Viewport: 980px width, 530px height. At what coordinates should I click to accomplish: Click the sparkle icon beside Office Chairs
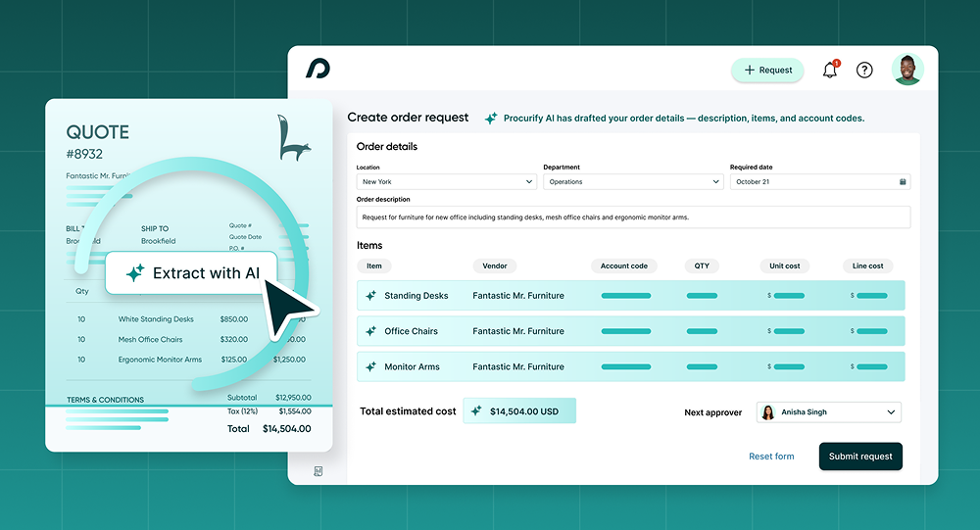370,331
